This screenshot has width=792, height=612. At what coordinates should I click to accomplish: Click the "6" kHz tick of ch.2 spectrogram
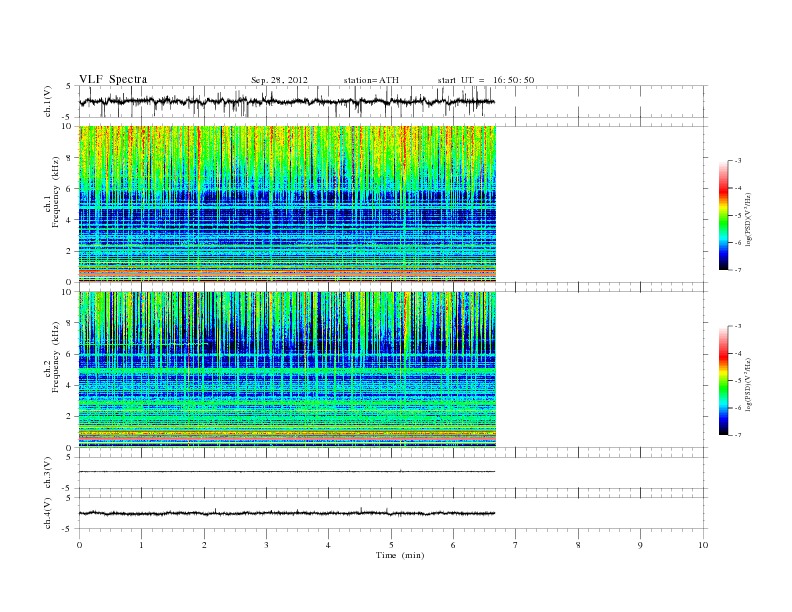(x=69, y=354)
